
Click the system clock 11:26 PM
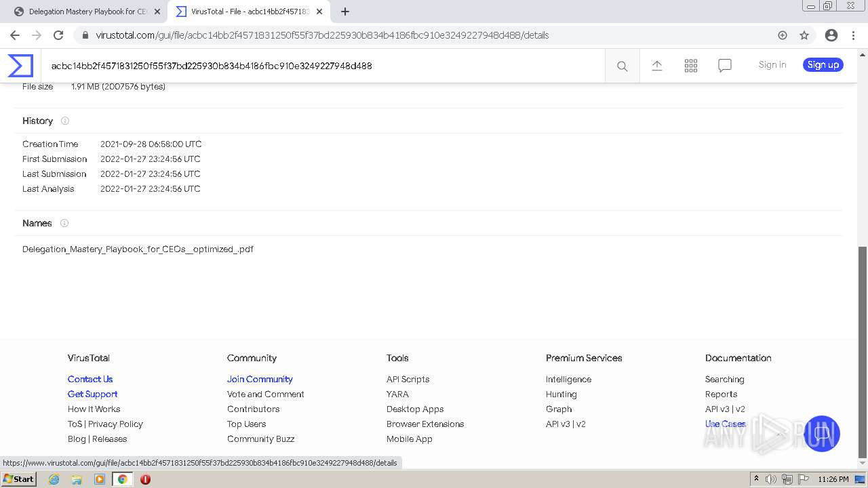pyautogui.click(x=833, y=479)
